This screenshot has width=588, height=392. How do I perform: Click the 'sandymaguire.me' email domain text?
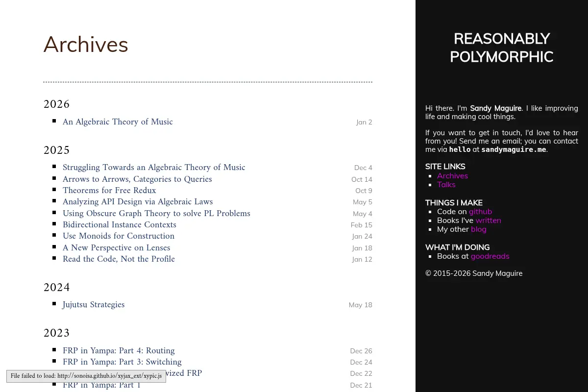point(514,149)
